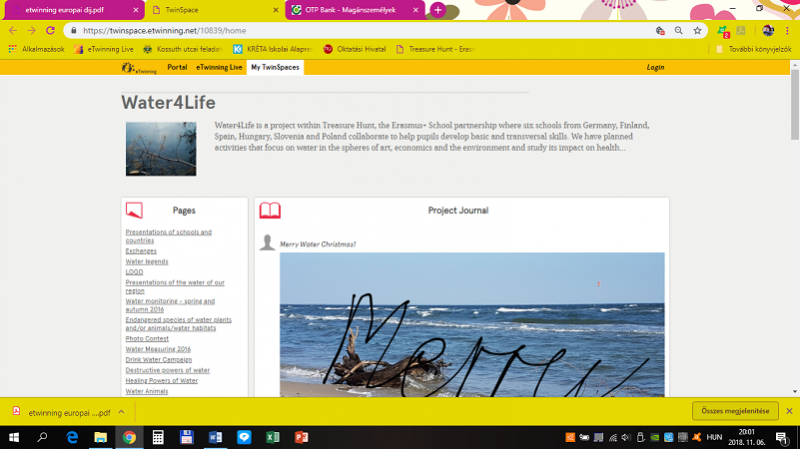Select the My TwinSpaces menu item
Screen dimensions: 800x449
(275, 68)
